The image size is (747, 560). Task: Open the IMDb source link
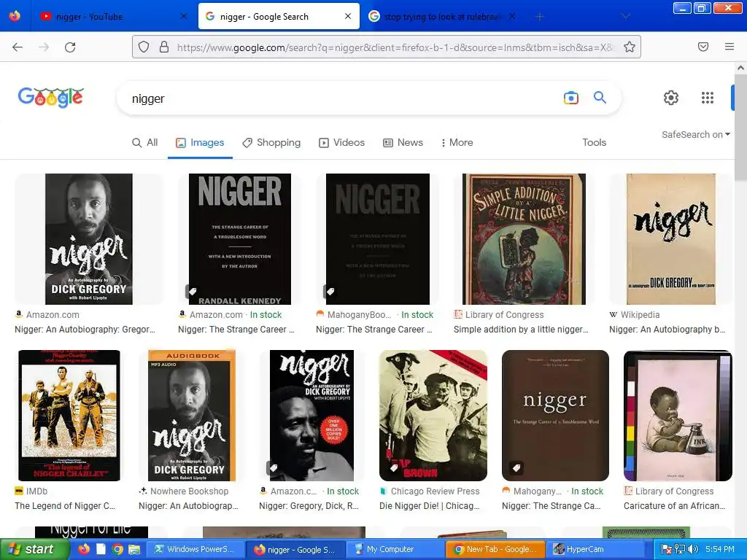coord(31,491)
